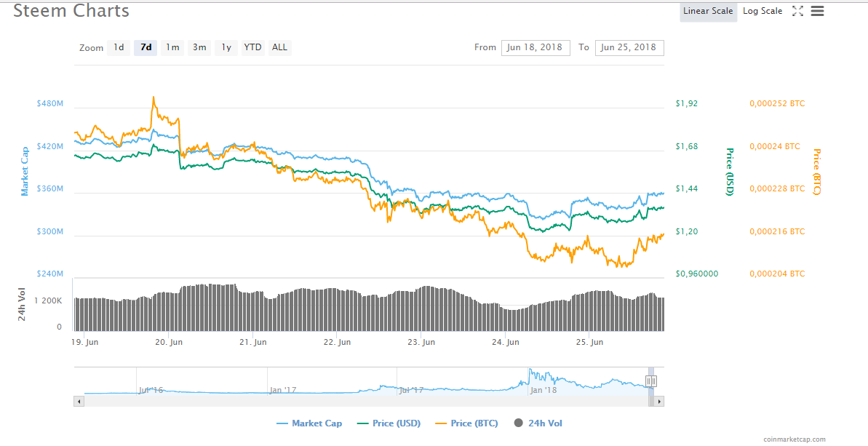The width and height of the screenshot is (868, 446).
Task: Click the $480M market cap label
Action: [49, 103]
